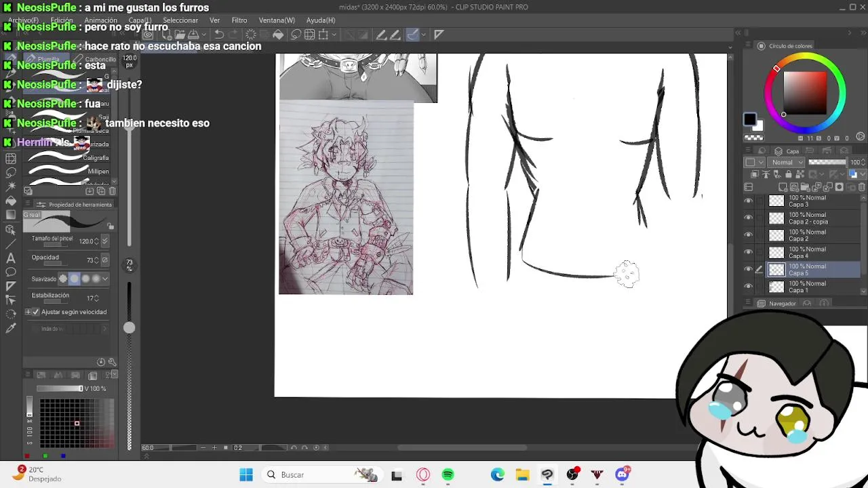The image size is (868, 488).
Task: Open Spotify from the taskbar
Action: coord(448,474)
